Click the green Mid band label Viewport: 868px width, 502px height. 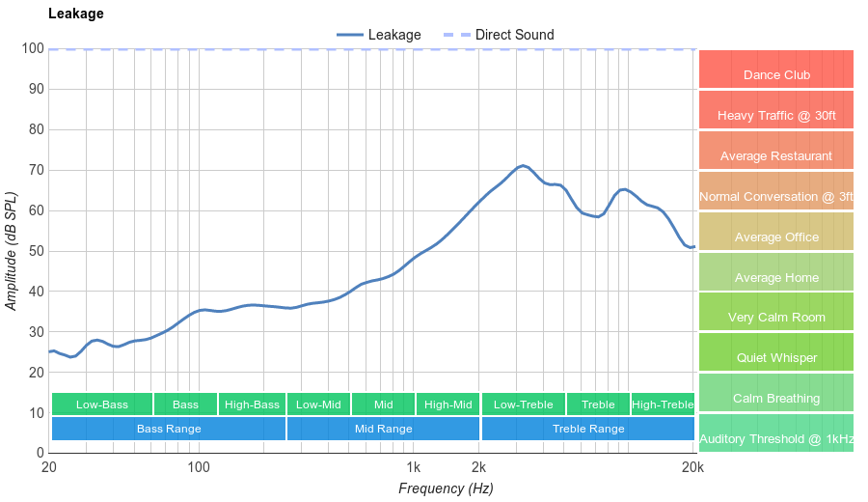pyautogui.click(x=383, y=404)
